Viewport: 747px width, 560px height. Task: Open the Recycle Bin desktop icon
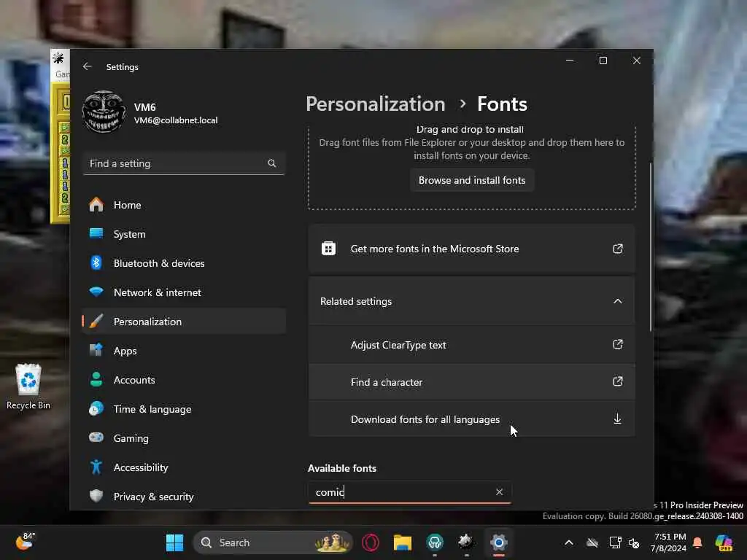coord(28,386)
